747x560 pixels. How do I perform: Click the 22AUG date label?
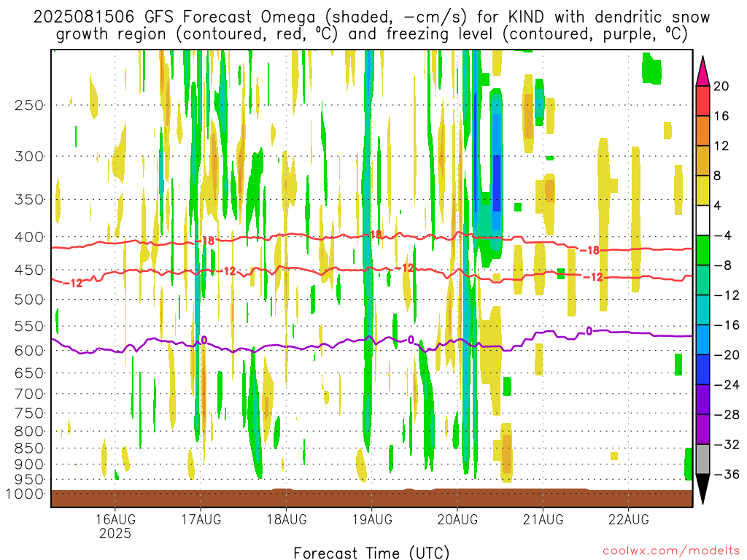tap(628, 519)
